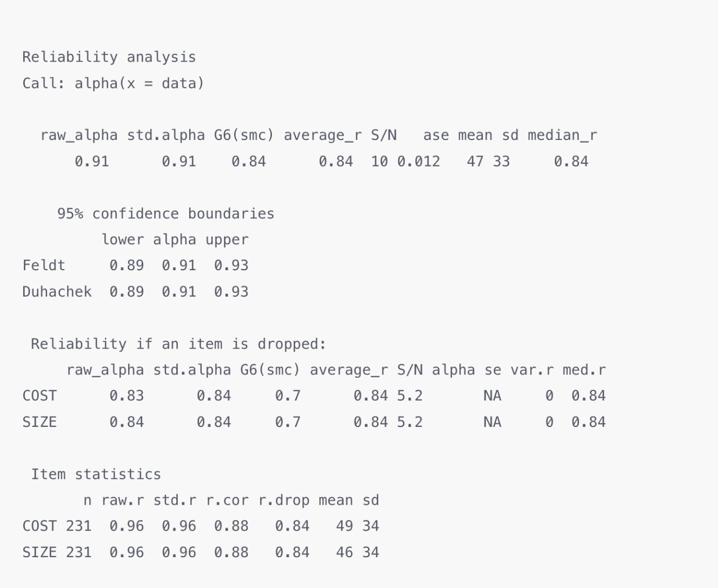Click the 'Reliability analysis' heading text
This screenshot has height=588, width=718.
109,57
